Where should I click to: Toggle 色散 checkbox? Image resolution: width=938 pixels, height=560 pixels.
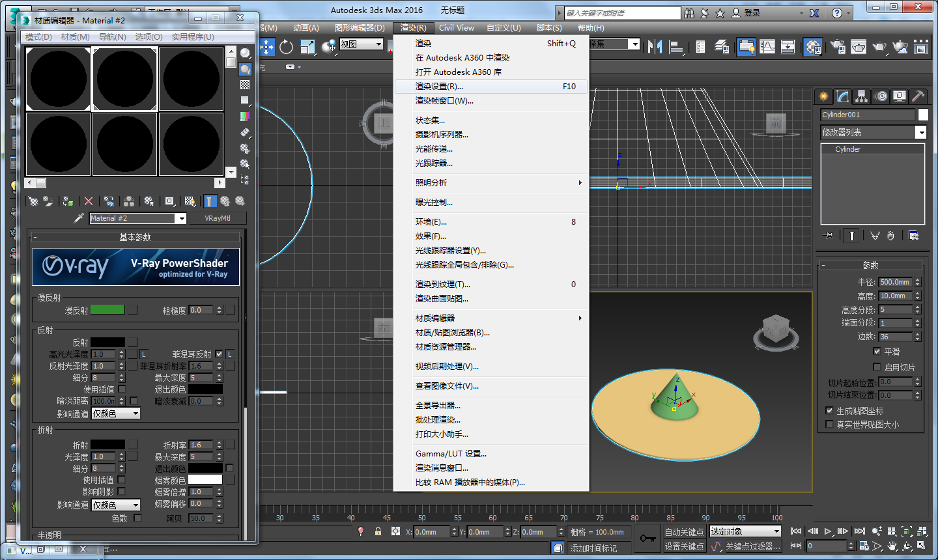pyautogui.click(x=137, y=518)
